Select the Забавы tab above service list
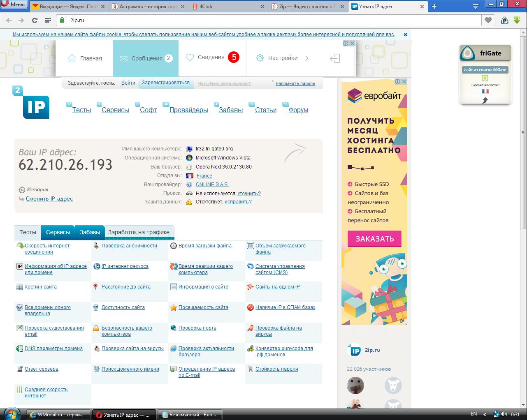This screenshot has height=420, width=527. [x=90, y=232]
